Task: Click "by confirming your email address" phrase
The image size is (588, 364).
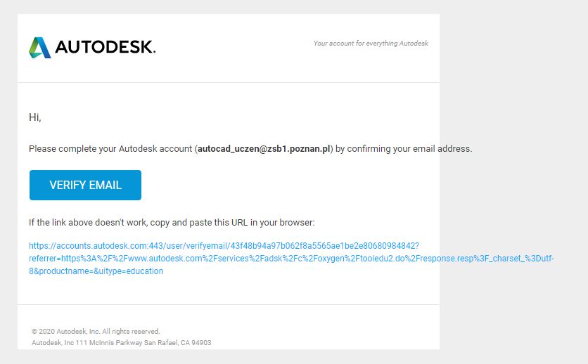Action: pyautogui.click(x=404, y=149)
